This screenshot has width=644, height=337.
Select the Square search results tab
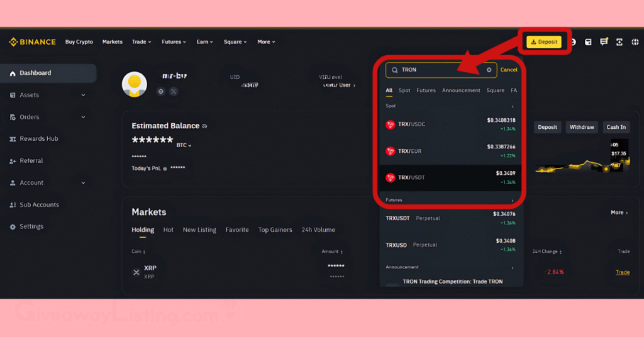pyautogui.click(x=496, y=91)
